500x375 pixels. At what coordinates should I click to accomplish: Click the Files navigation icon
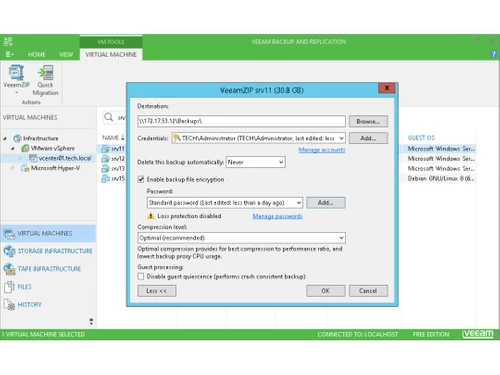pos(9,287)
